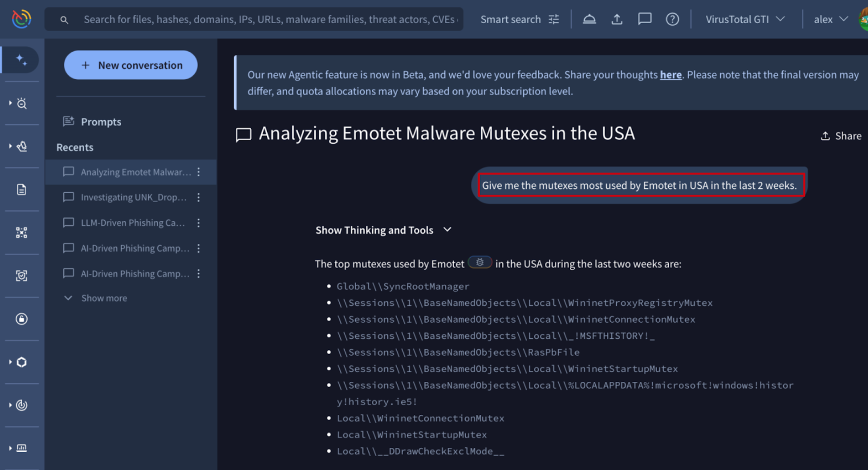Viewport: 868px width, 470px height.
Task: Click the upload file icon in top bar
Action: pos(617,19)
